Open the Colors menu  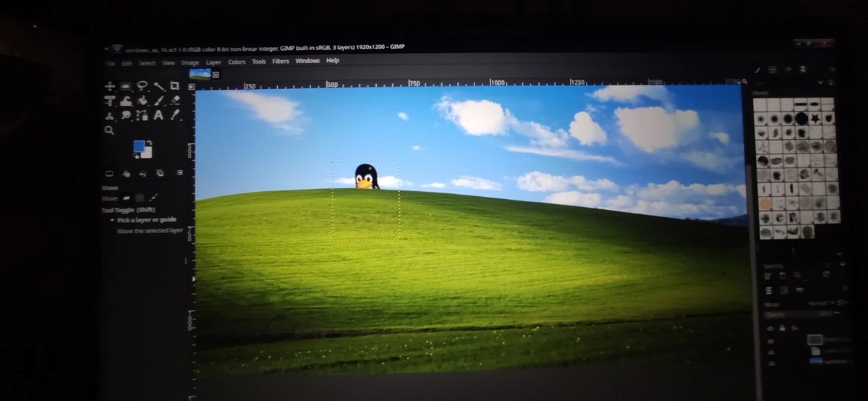(237, 62)
